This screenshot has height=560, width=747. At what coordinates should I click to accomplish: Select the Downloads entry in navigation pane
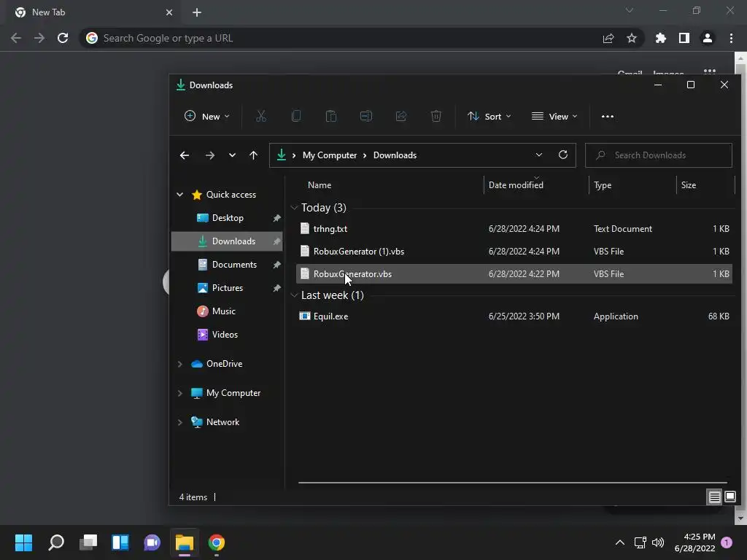tap(227, 241)
